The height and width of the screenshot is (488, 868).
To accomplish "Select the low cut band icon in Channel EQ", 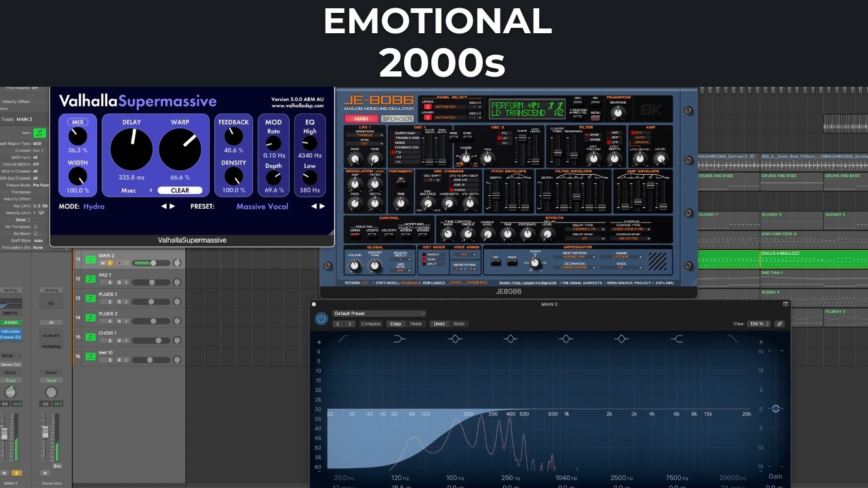I will pos(344,338).
